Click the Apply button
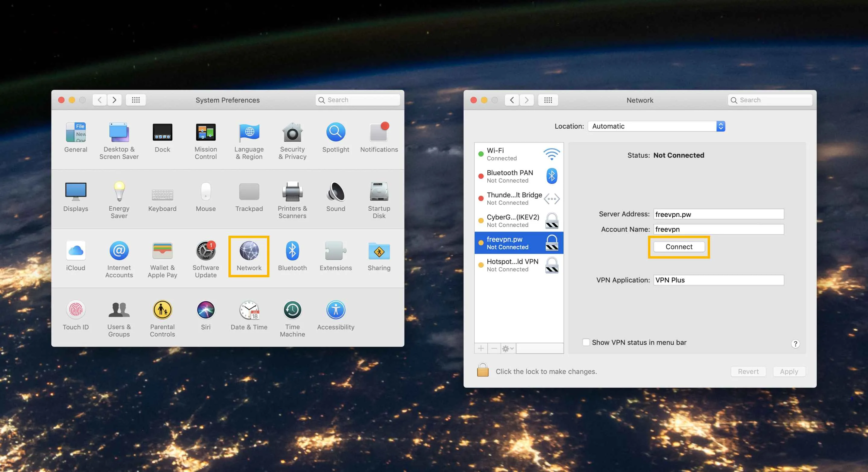Screen dimensions: 868x472 (x=788, y=371)
